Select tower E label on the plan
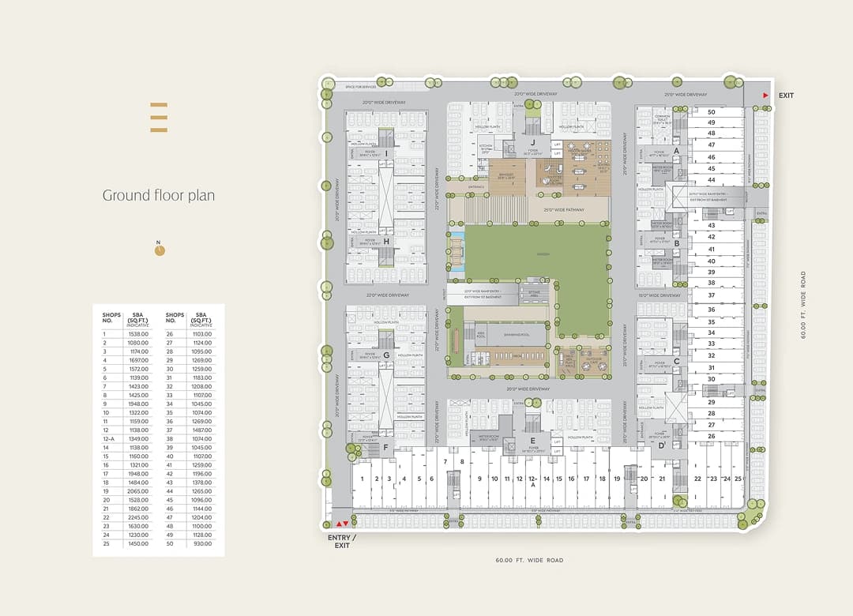This screenshot has height=616, width=853. (532, 441)
